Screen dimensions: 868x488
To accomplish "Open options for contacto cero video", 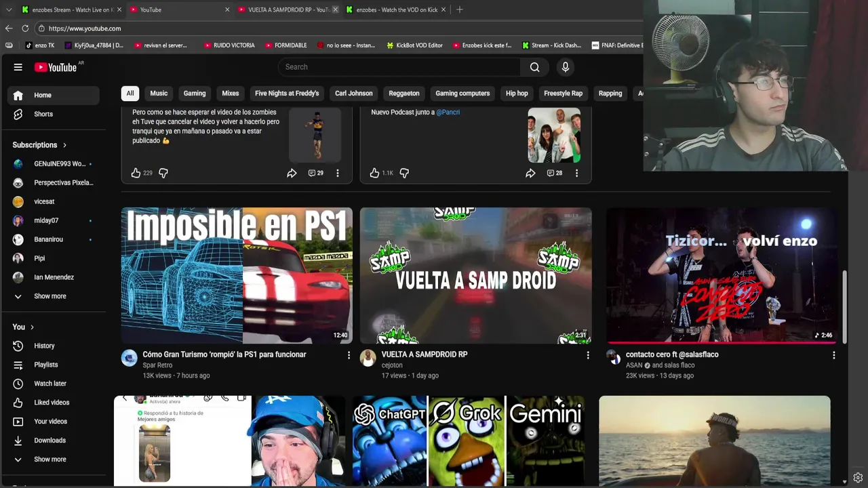I will [x=833, y=355].
